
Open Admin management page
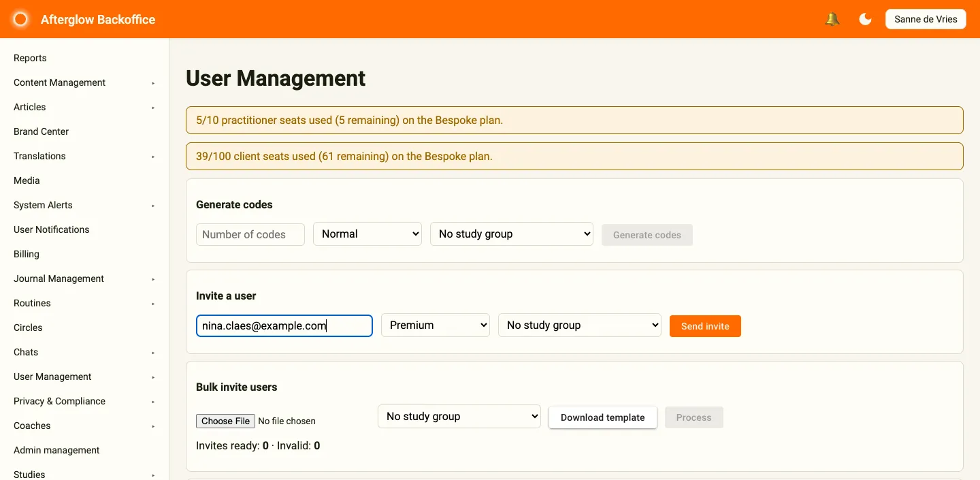click(56, 450)
